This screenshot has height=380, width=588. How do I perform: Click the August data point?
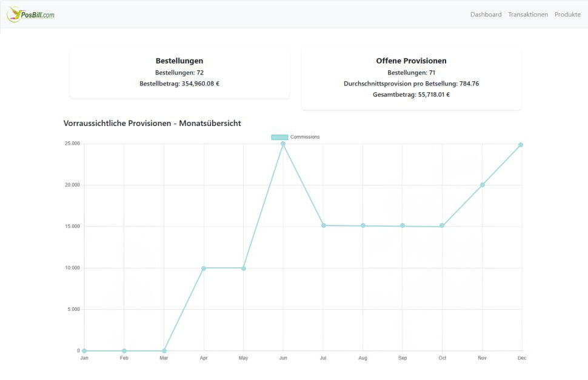coord(363,225)
